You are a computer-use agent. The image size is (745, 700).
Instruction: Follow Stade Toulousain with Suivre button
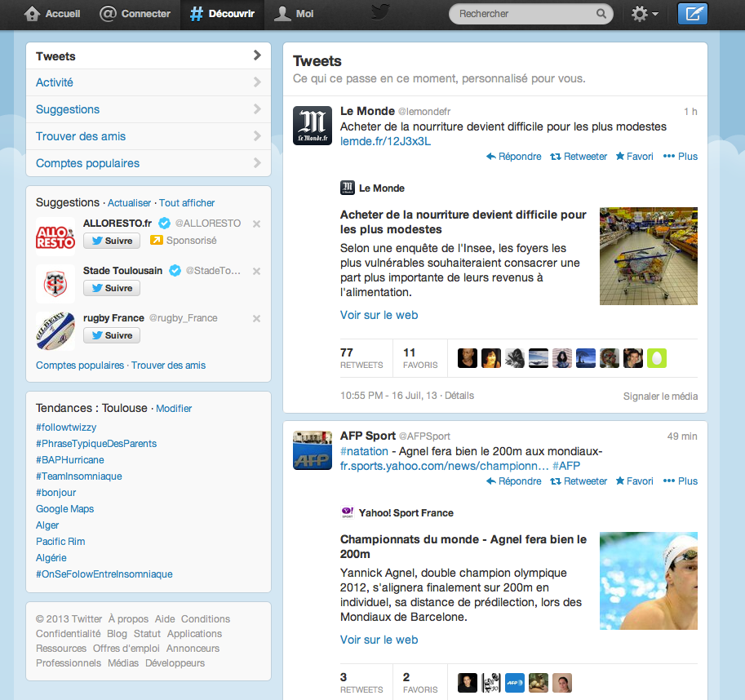click(x=112, y=288)
